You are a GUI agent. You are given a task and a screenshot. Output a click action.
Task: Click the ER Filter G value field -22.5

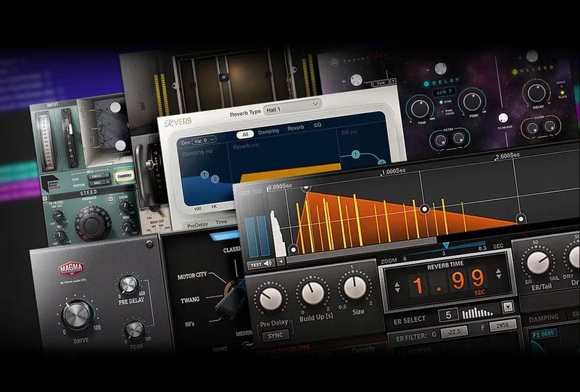[x=454, y=332]
